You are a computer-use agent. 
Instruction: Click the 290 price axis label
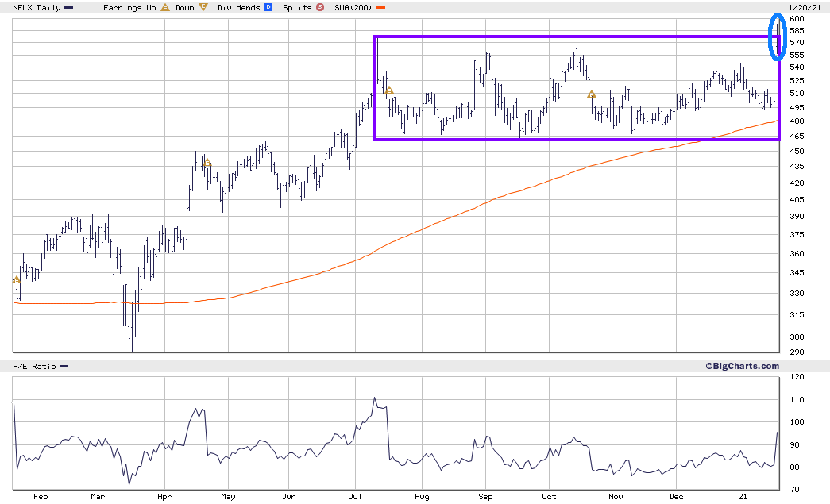coord(797,352)
